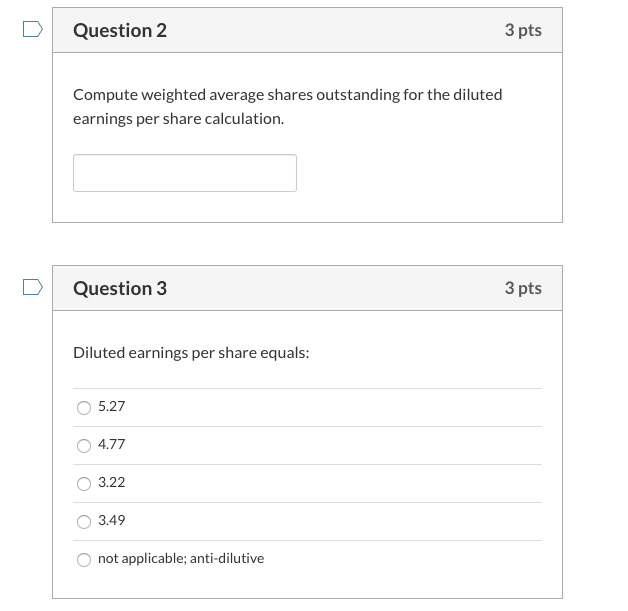Click the "4.77" answer label text
Viewport: 628px width, 611px height.
pyautogui.click(x=112, y=445)
